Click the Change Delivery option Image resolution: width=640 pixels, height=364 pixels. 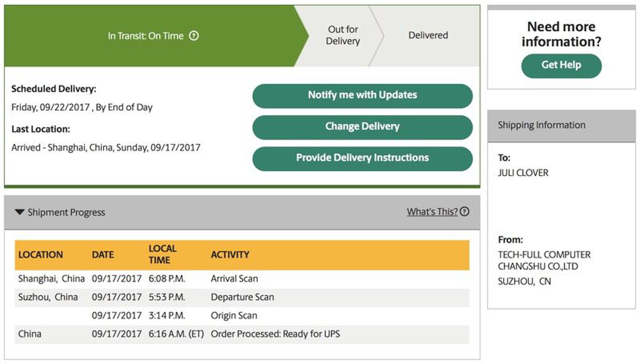tap(362, 126)
